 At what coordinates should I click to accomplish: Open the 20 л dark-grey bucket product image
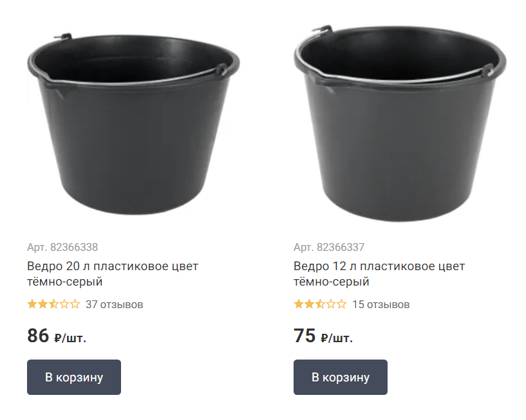(x=133, y=122)
